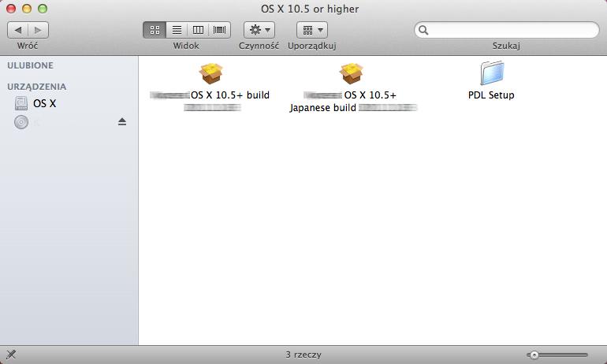Image resolution: width=607 pixels, height=364 pixels.
Task: Switch to Cover Flow view
Action: click(219, 30)
